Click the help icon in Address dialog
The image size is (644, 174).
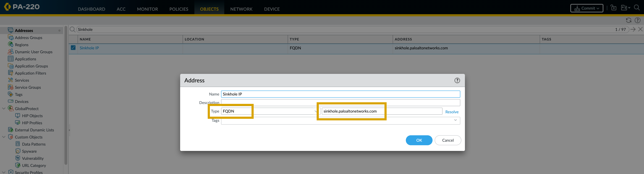click(457, 80)
